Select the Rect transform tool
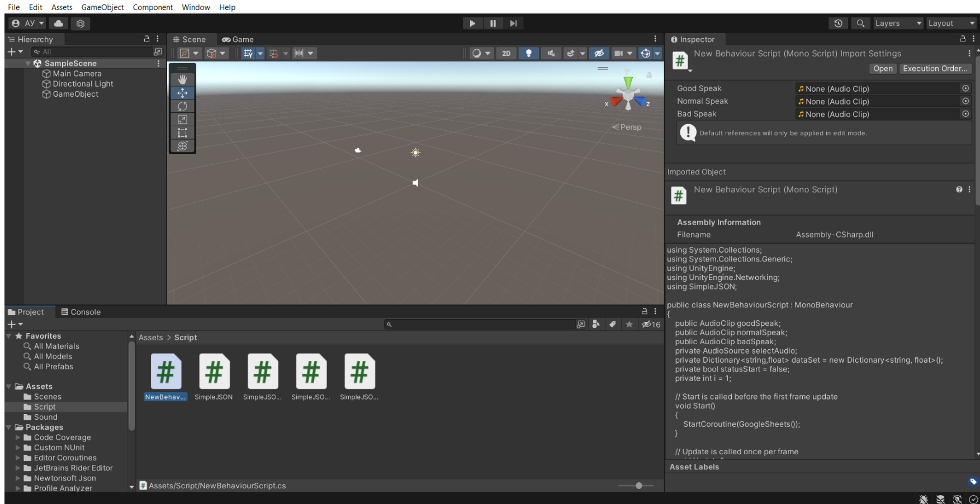Viewport: 980px width, 504px height. click(x=182, y=133)
